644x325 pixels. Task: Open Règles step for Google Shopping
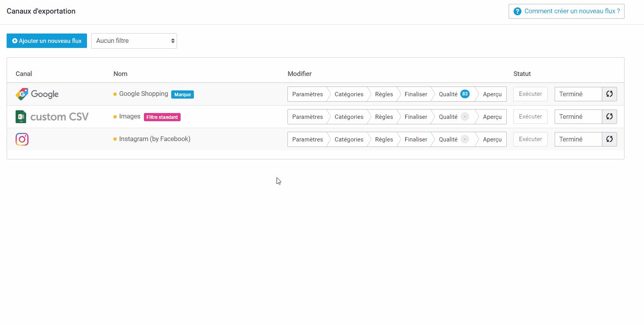coord(384,94)
